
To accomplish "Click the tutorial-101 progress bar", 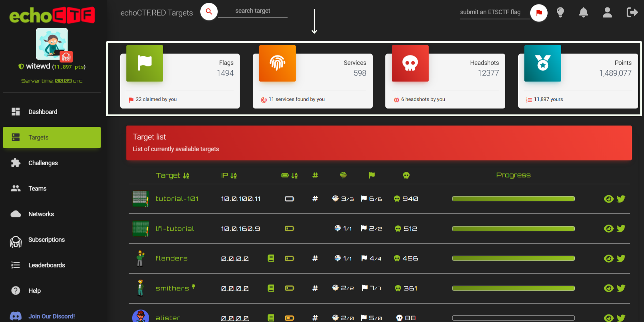I will point(513,199).
